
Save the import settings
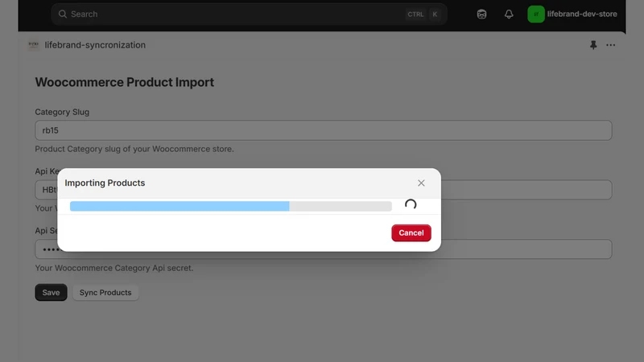(x=51, y=292)
